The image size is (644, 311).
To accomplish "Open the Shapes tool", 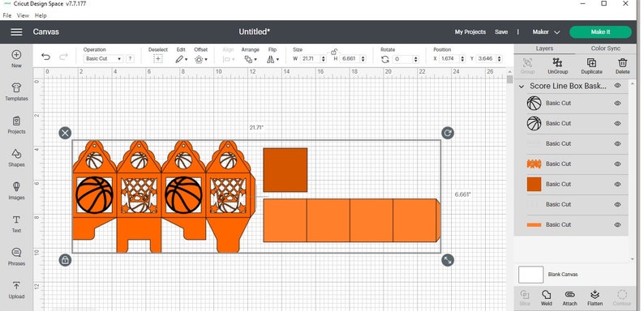I will pyautogui.click(x=16, y=154).
